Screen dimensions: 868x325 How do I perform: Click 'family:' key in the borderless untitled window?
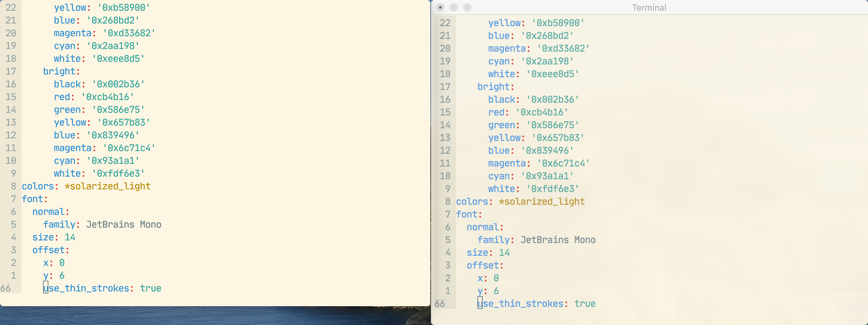(x=61, y=224)
